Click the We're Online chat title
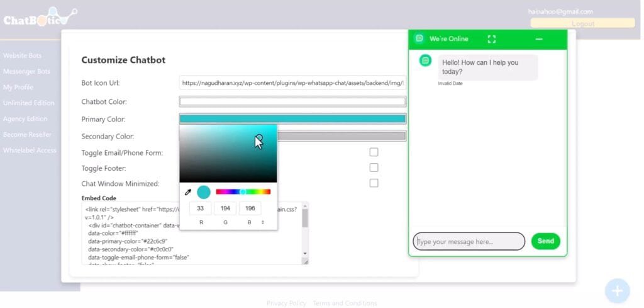 point(448,39)
